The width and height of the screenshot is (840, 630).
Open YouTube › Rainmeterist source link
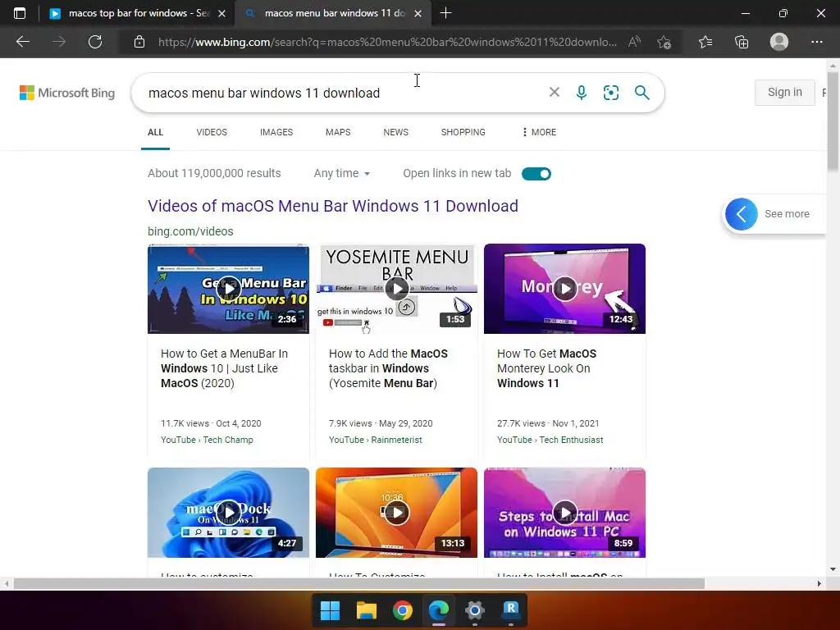[376, 440]
